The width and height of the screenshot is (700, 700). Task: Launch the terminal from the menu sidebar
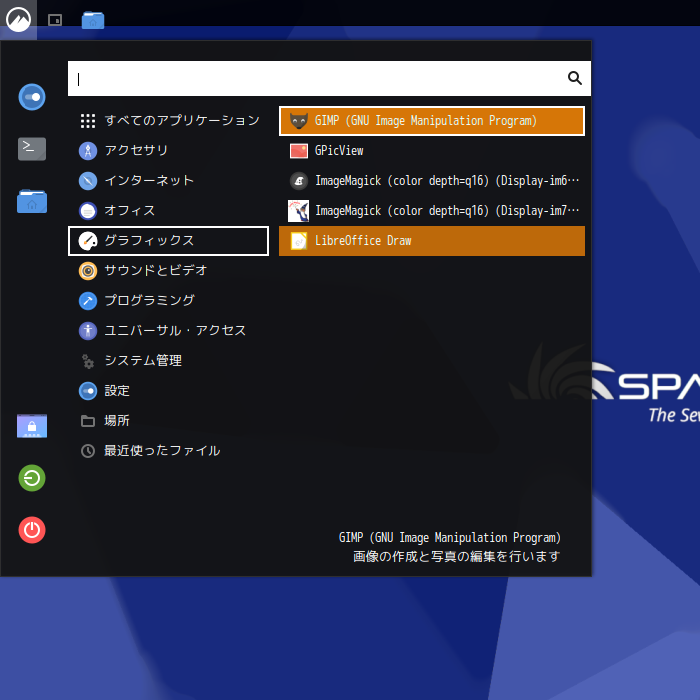(x=32, y=149)
